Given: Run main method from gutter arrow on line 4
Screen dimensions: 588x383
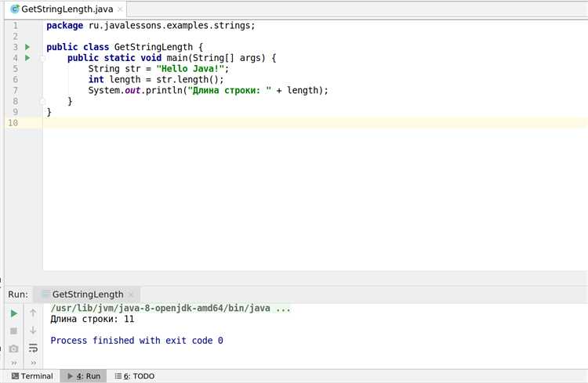Looking at the screenshot, I should (x=27, y=58).
